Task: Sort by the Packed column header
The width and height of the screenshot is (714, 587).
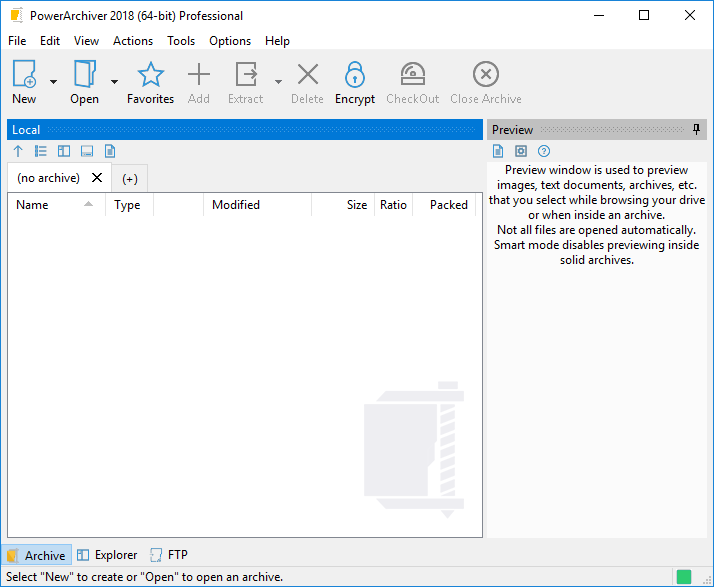Action: click(444, 205)
